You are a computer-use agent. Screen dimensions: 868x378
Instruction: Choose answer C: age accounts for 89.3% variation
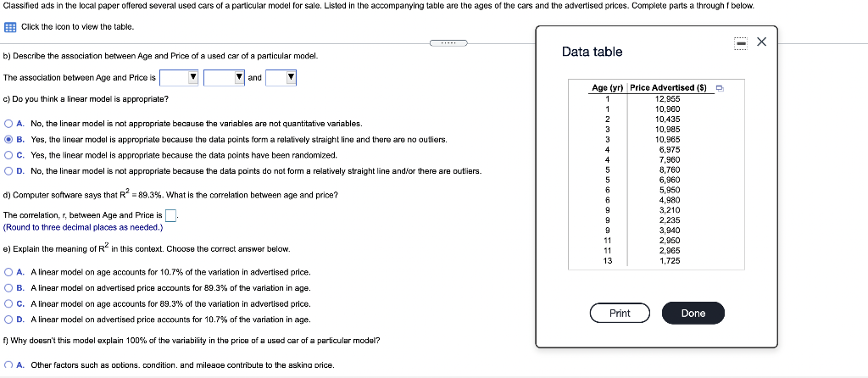click(x=8, y=303)
